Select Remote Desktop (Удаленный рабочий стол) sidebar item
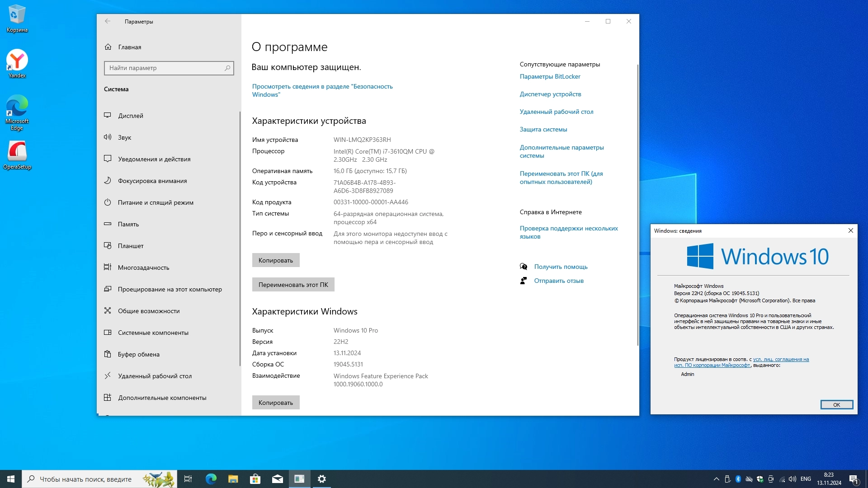Image resolution: width=868 pixels, height=488 pixels. pyautogui.click(x=155, y=376)
